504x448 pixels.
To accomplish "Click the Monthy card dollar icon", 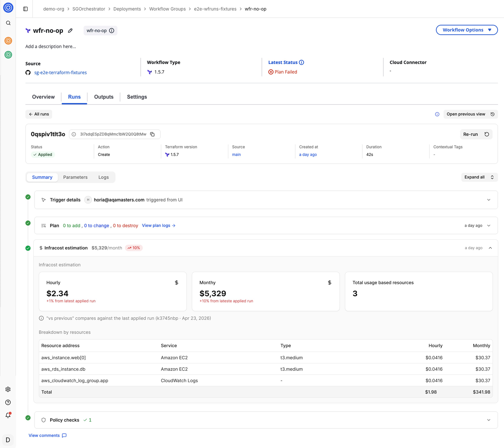I will coord(330,283).
